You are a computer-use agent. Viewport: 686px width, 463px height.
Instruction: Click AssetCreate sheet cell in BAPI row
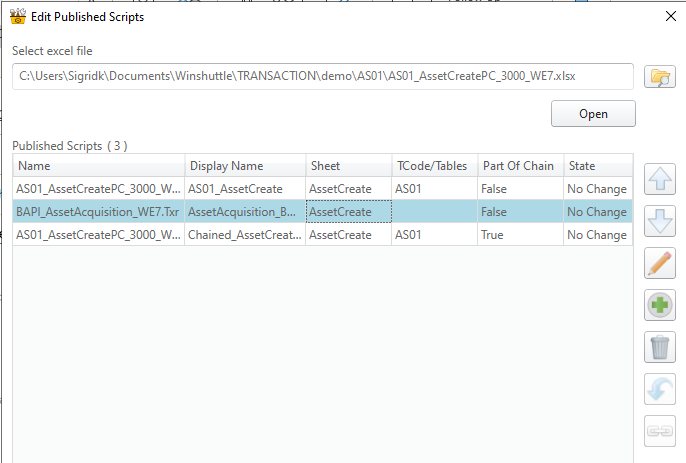tap(349, 212)
